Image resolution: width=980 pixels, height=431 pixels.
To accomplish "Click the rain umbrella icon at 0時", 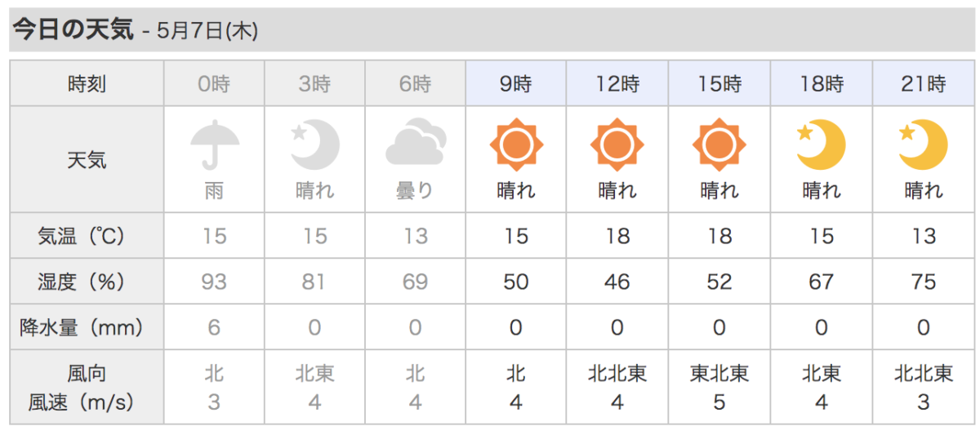I will 214,144.
